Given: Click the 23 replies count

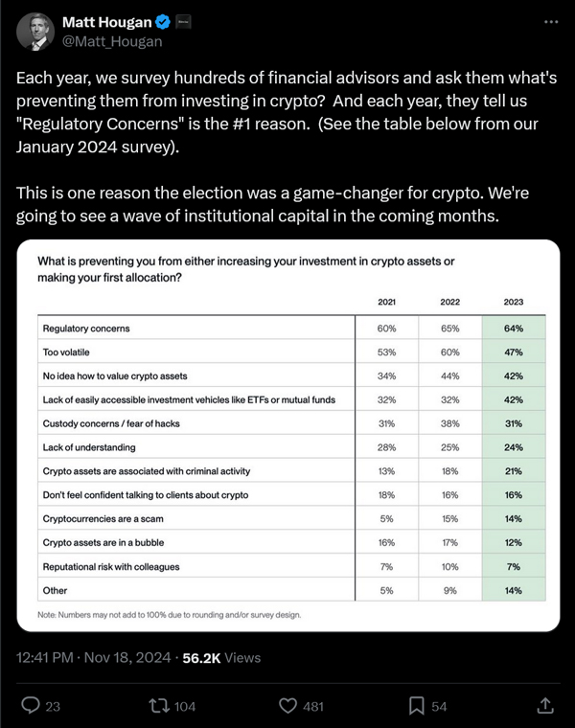Looking at the screenshot, I should click(x=53, y=707).
